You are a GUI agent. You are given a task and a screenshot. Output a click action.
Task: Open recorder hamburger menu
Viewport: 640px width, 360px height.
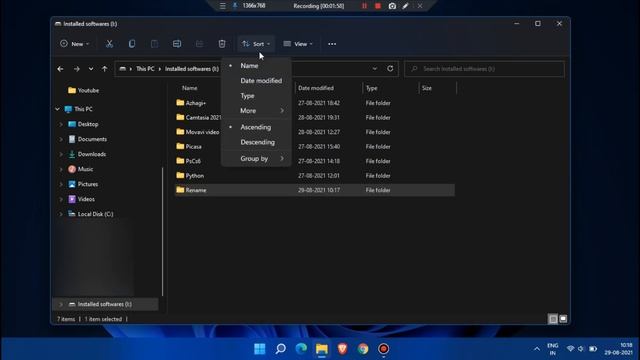click(222, 6)
